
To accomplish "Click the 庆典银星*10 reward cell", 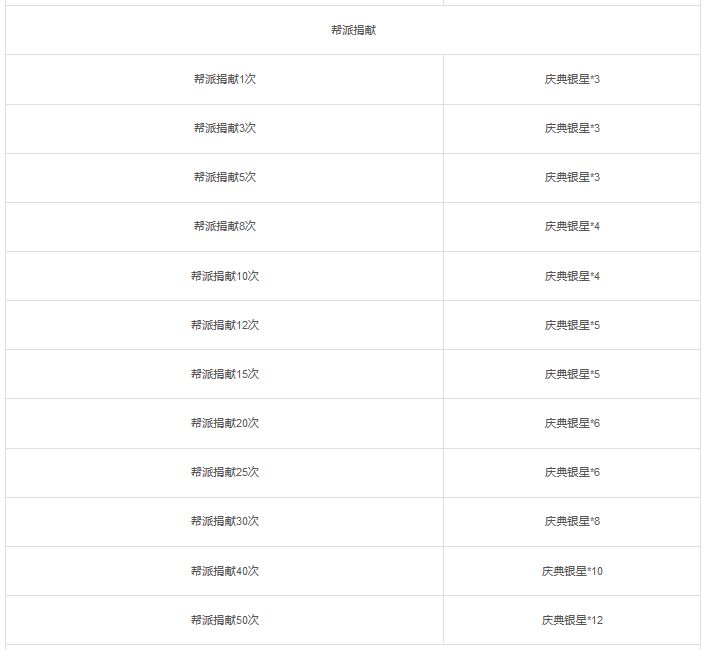I will (x=572, y=571).
